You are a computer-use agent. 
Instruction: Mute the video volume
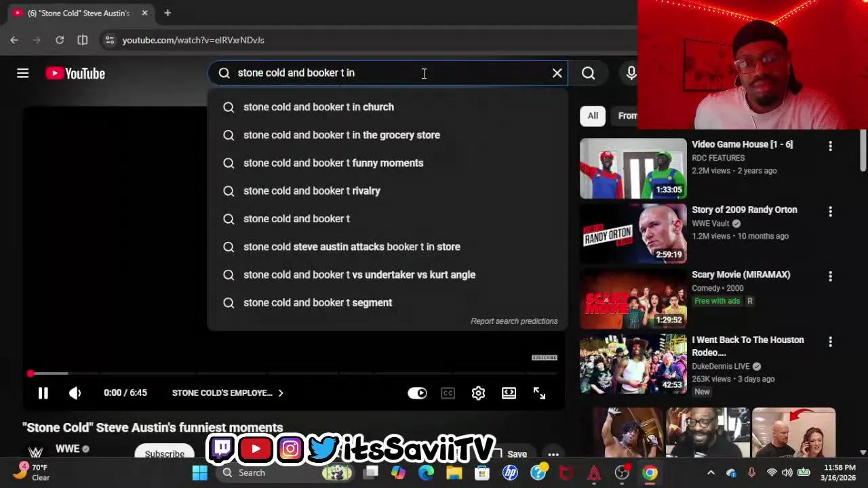[75, 393]
